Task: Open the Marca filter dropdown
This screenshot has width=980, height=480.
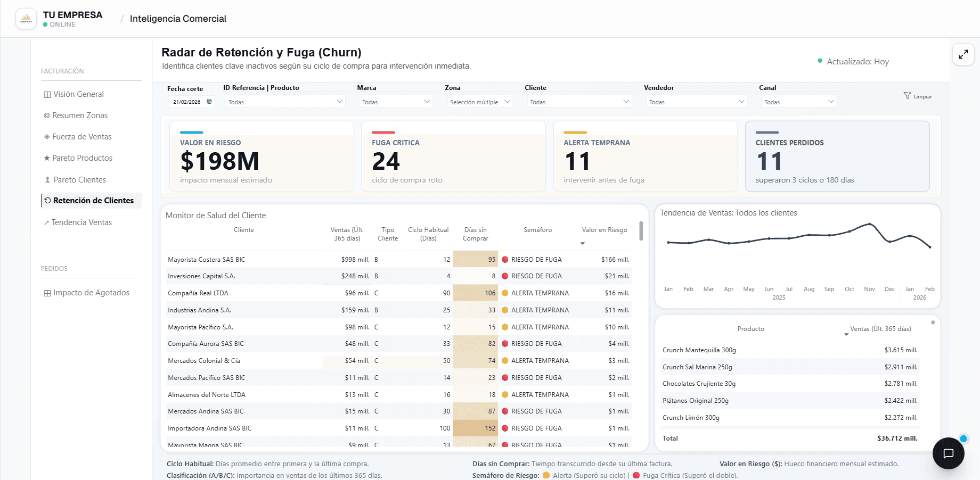Action: 396,102
